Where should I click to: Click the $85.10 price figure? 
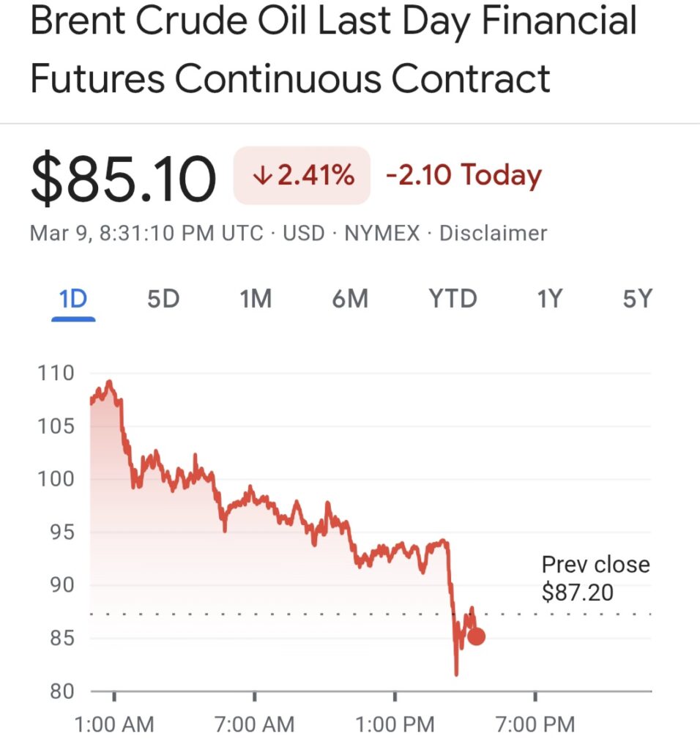[123, 179]
